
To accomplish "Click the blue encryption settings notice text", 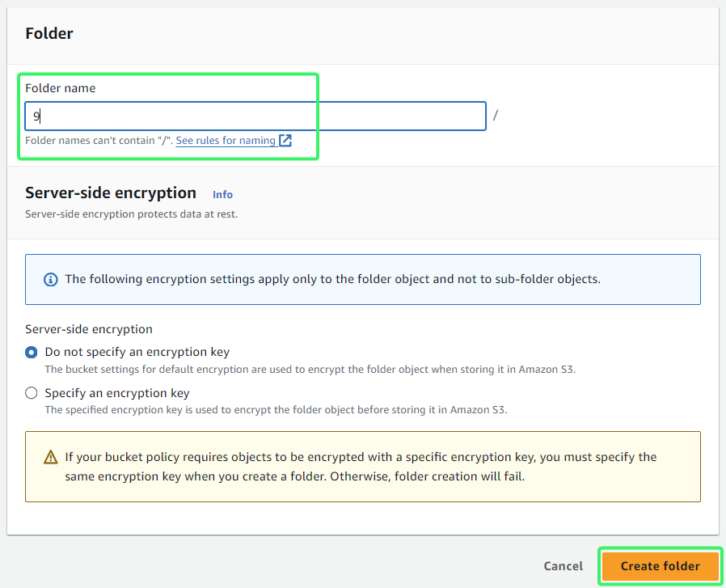I will (x=332, y=279).
